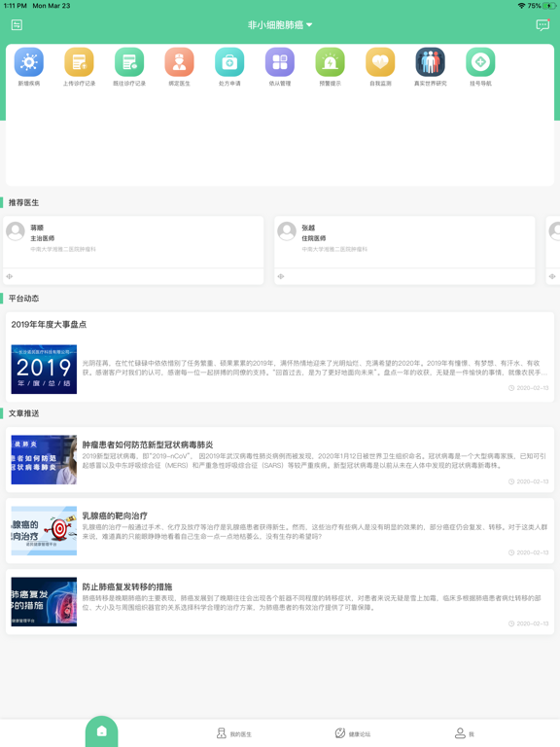Click the 文章推送 section heading
Screen dimensions: 560x747
23,413
